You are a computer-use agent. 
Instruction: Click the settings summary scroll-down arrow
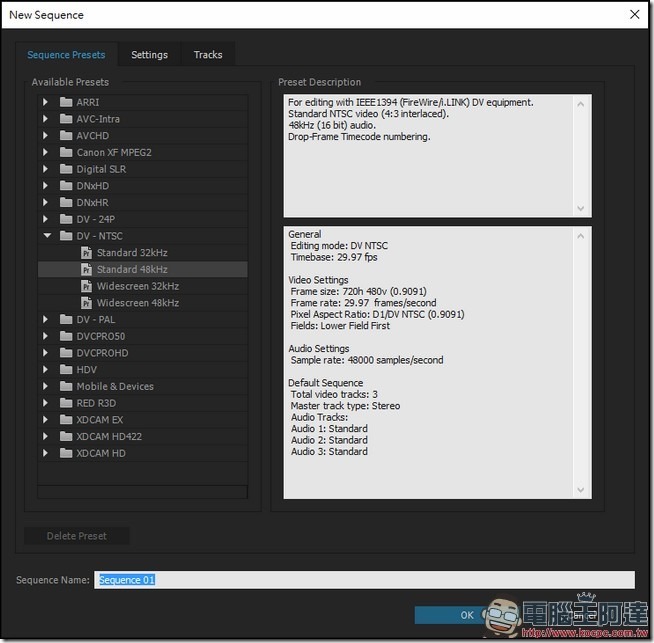click(x=581, y=490)
